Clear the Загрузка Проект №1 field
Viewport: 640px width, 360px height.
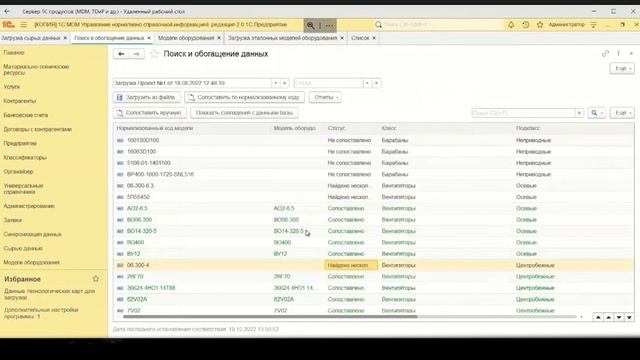point(284,83)
